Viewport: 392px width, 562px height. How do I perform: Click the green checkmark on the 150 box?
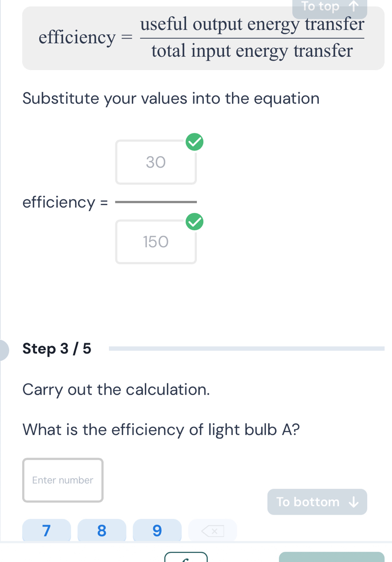pyautogui.click(x=194, y=222)
